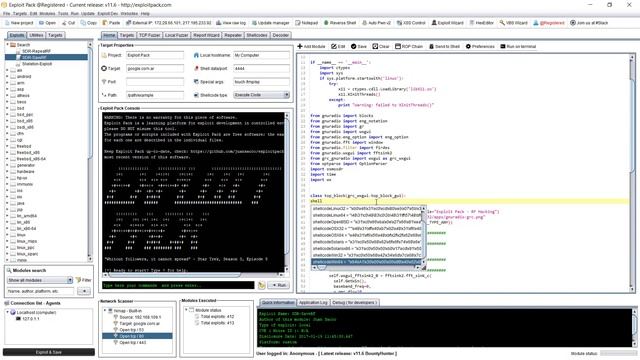
Task: Open the Application Log tab
Action: coord(313,303)
